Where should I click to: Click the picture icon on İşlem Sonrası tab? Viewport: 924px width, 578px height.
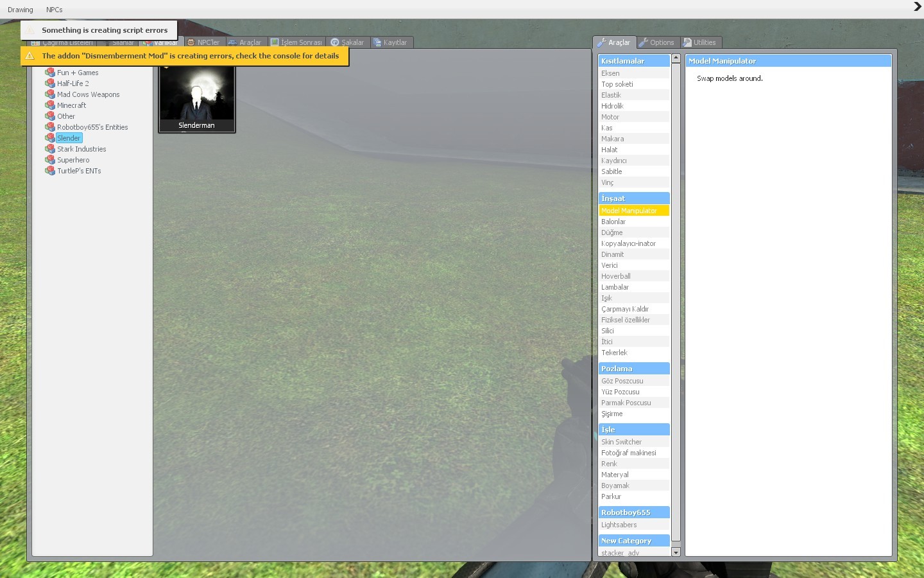click(275, 42)
